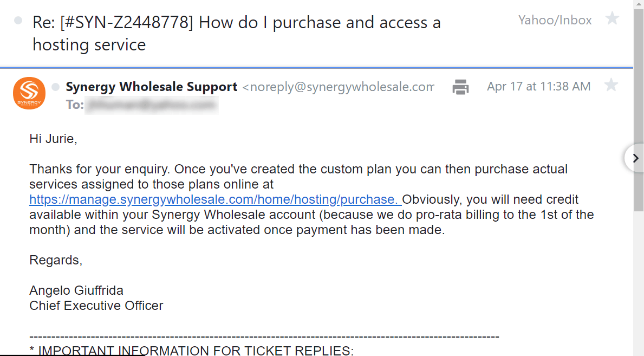Star the conversation next to Yahoo/Inbox
The width and height of the screenshot is (644, 356).
612,18
